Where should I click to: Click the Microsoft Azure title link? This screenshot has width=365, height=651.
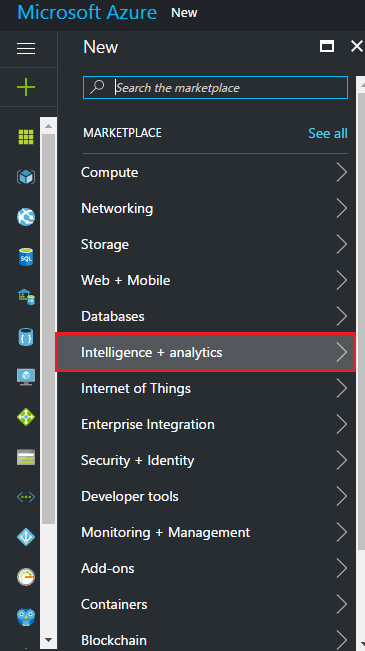87,12
